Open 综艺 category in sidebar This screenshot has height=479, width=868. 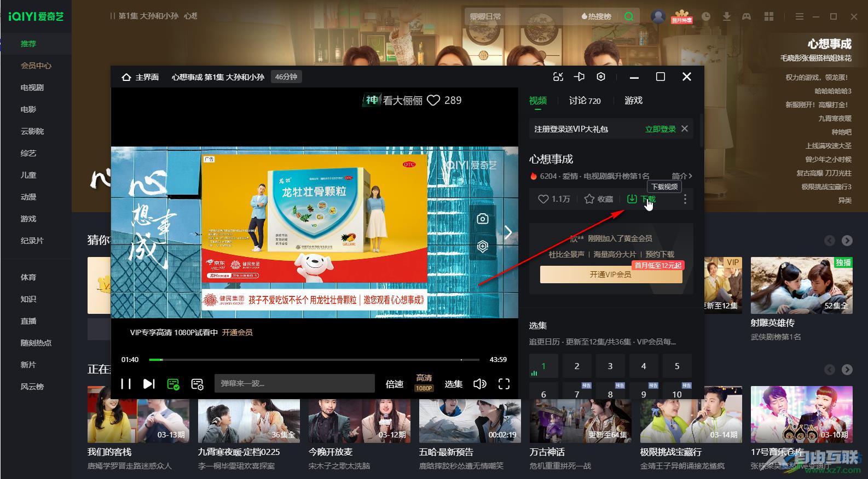tap(28, 153)
